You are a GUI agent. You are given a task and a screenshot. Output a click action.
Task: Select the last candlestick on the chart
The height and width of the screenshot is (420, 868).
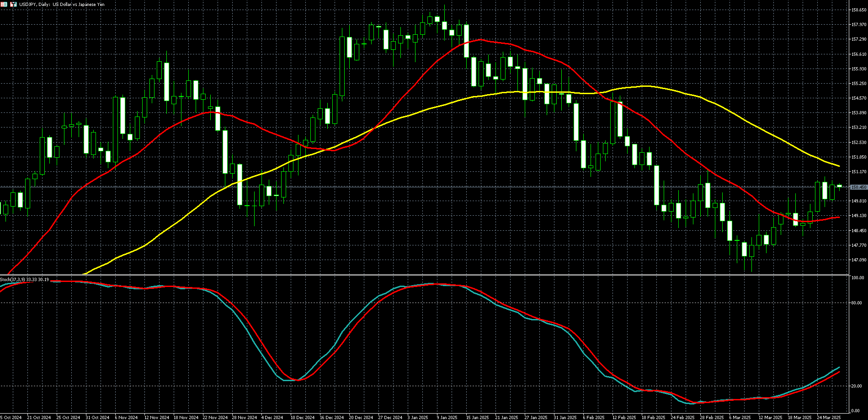[x=839, y=186]
